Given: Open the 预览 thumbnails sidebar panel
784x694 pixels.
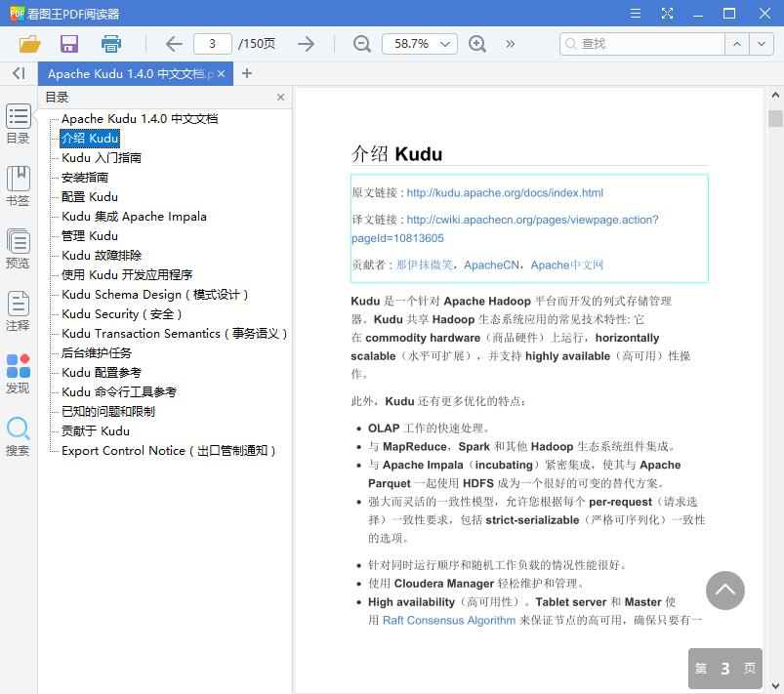Looking at the screenshot, I should click(x=18, y=249).
